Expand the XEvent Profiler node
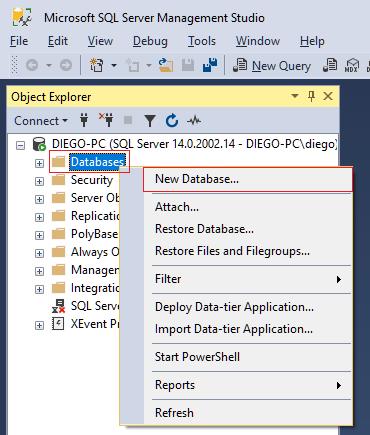Viewport: 370px width, 435px height. [x=39, y=325]
